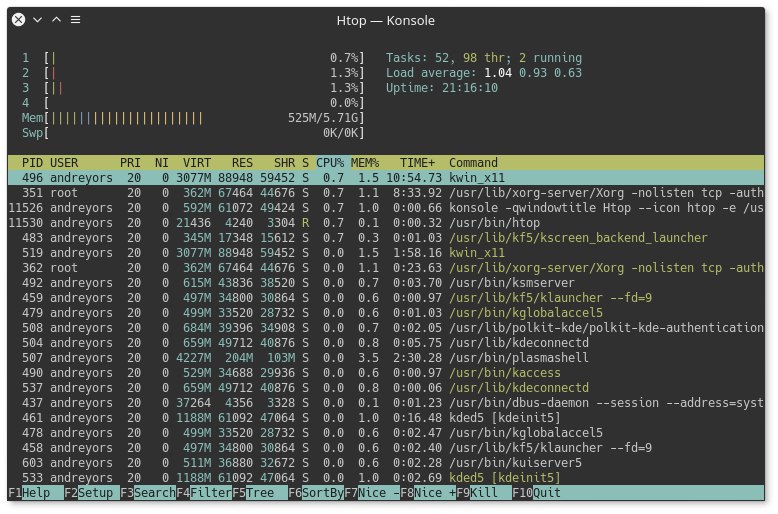This screenshot has height=514, width=778.
Task: Select kglobalaccel5 row PID 478
Action: (x=386, y=433)
